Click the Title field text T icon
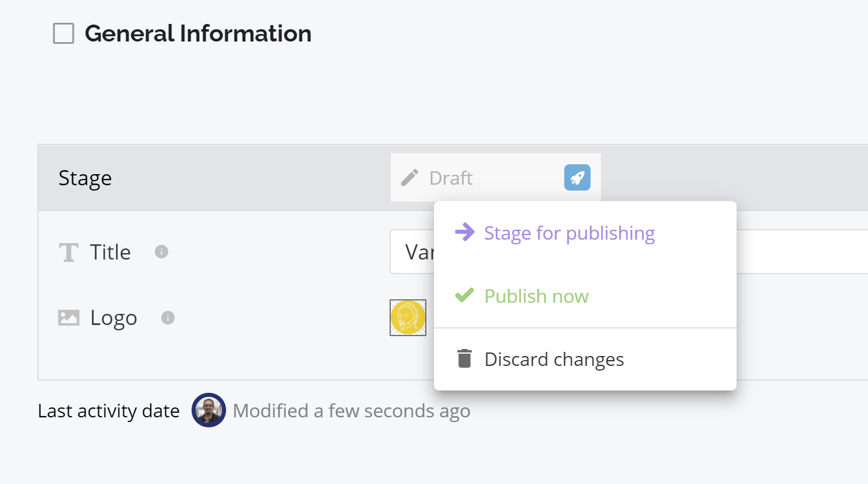The image size is (868, 484). pos(68,253)
